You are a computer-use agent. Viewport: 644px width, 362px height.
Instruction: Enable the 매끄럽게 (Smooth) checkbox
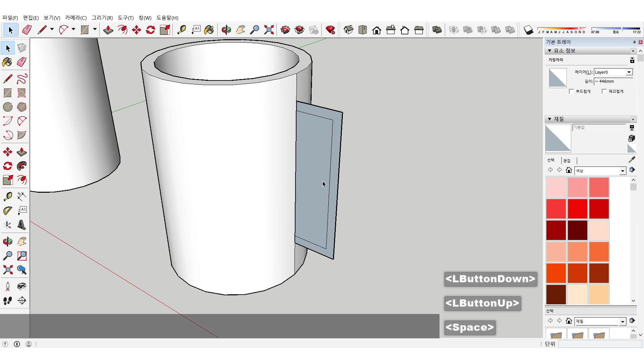pyautogui.click(x=604, y=92)
